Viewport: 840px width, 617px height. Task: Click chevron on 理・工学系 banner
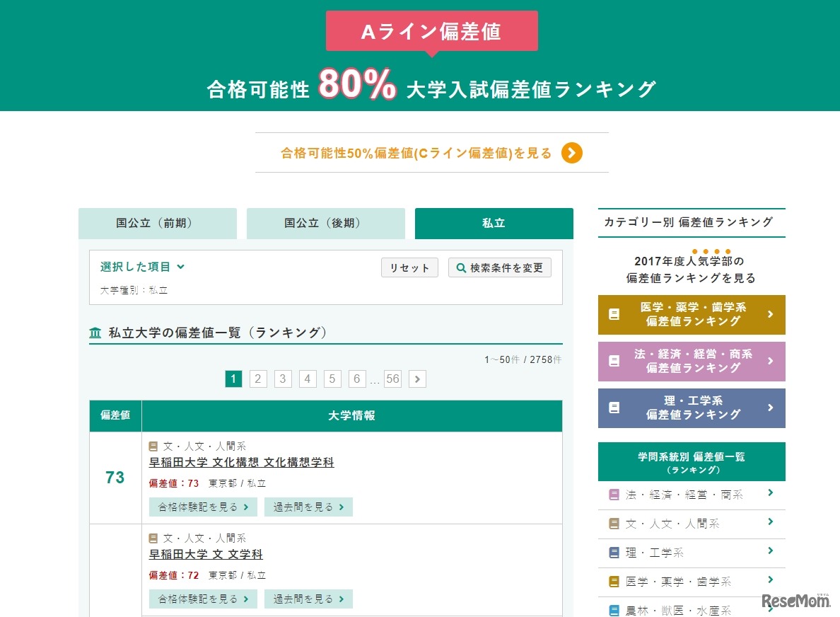coord(771,408)
